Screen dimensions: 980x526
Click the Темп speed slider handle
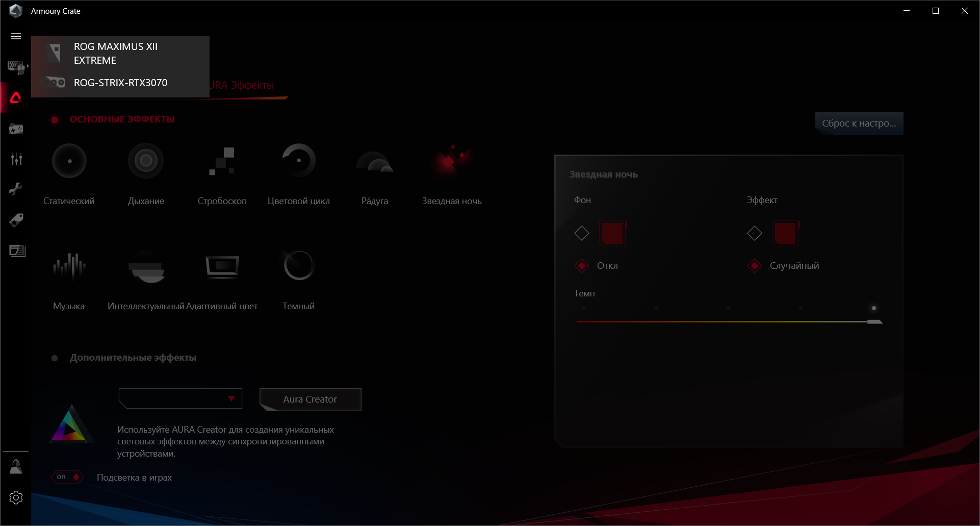[874, 321]
